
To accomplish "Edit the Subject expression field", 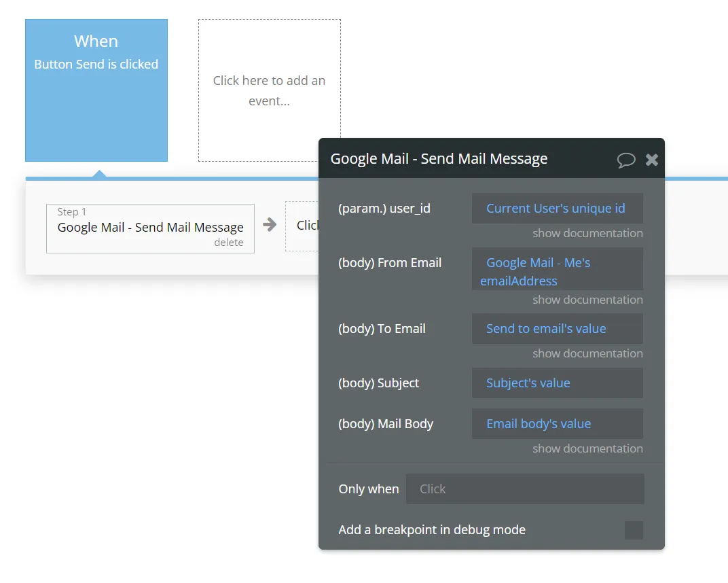I will [558, 383].
